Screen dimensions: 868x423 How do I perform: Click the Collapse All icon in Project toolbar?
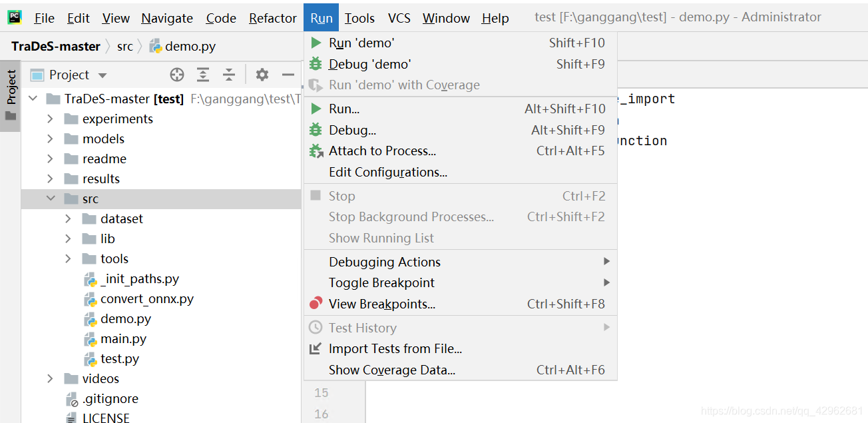[x=229, y=75]
